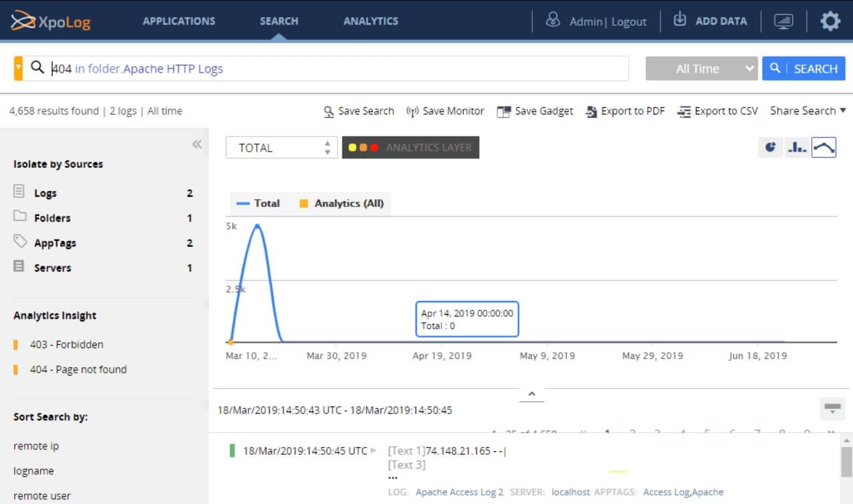Screen dimensions: 853x504
Task: Switch chart to bar chart view
Action: pos(798,147)
